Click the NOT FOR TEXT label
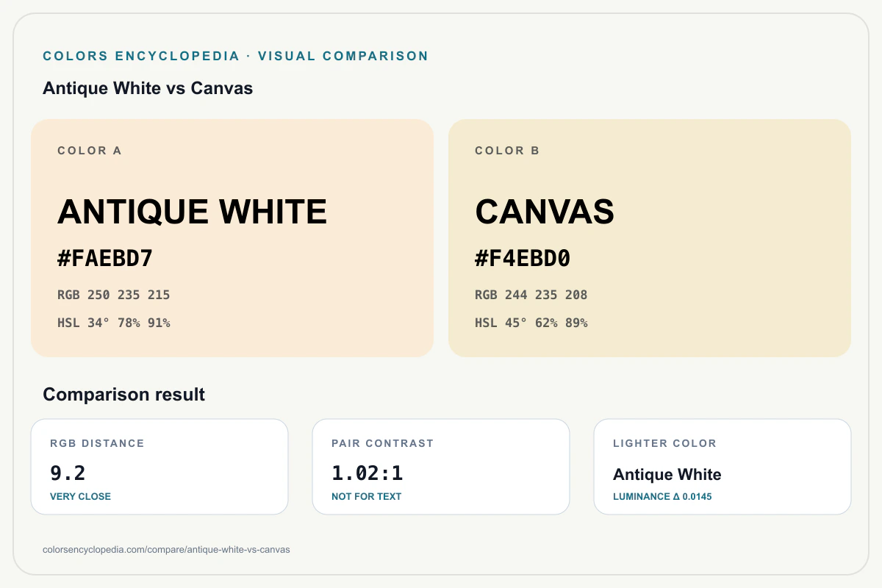 [x=367, y=496]
